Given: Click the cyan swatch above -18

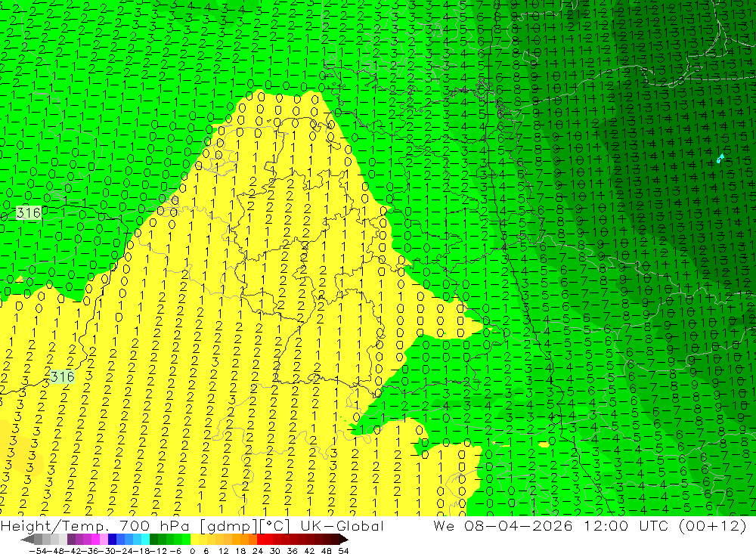Looking at the screenshot, I should click(x=145, y=540).
